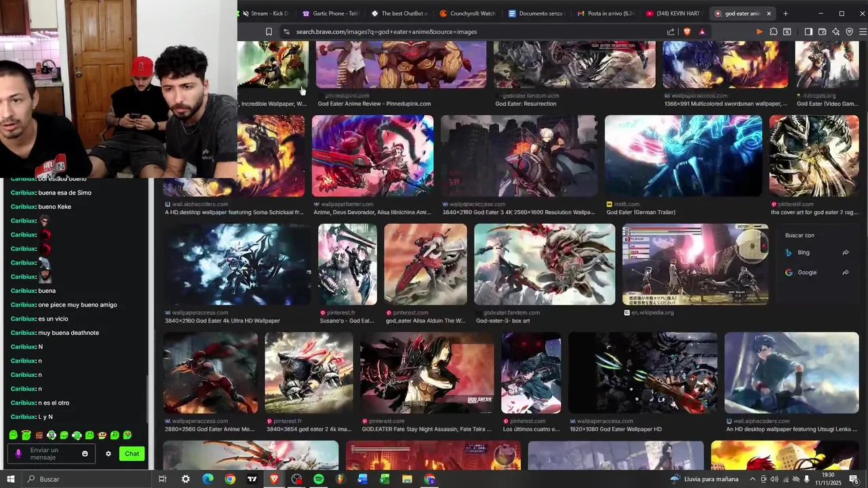Open TradingView from the taskbar
Screen dimensions: 868x488
click(x=252, y=479)
